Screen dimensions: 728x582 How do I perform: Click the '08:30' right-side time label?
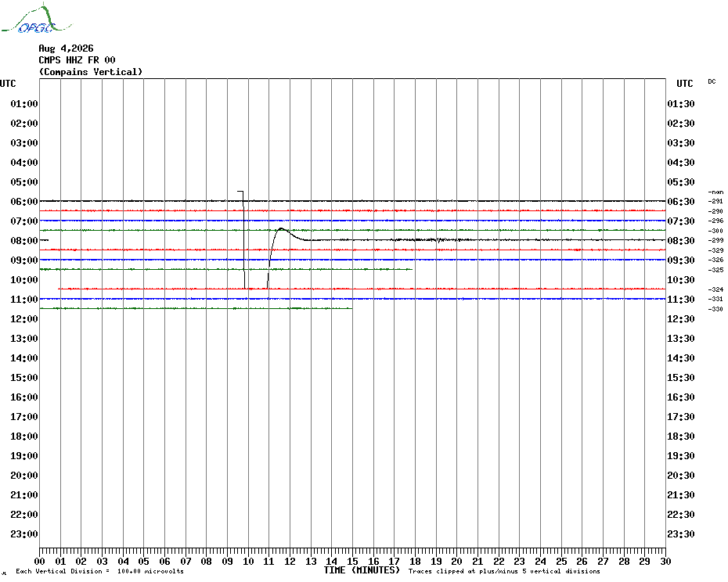[x=681, y=240]
